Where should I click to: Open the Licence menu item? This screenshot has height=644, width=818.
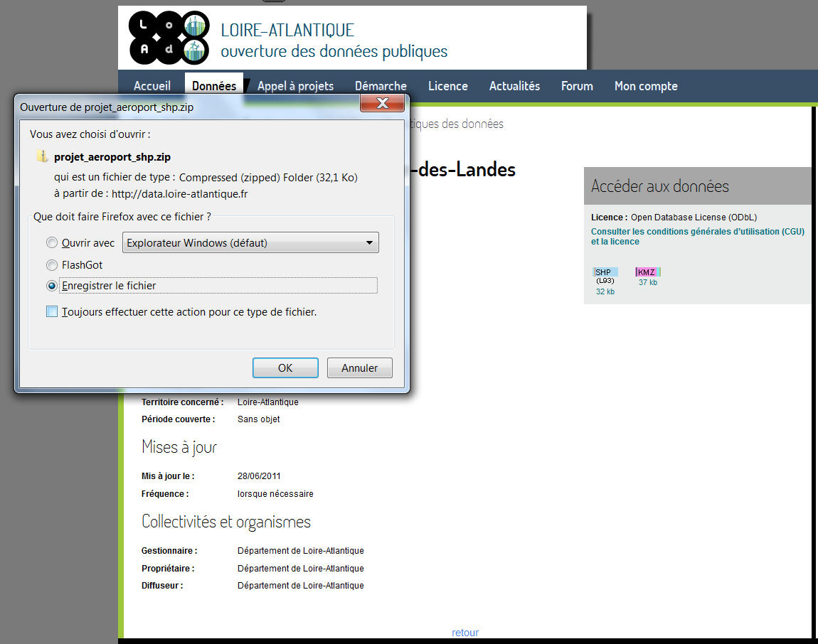448,86
